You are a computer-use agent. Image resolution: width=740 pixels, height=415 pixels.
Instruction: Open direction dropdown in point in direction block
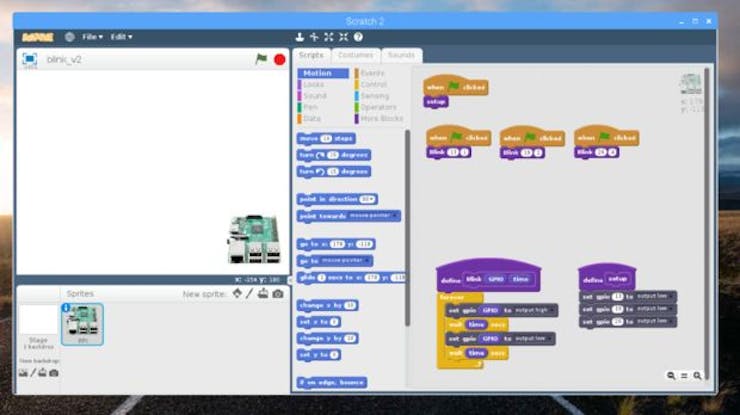(x=372, y=200)
